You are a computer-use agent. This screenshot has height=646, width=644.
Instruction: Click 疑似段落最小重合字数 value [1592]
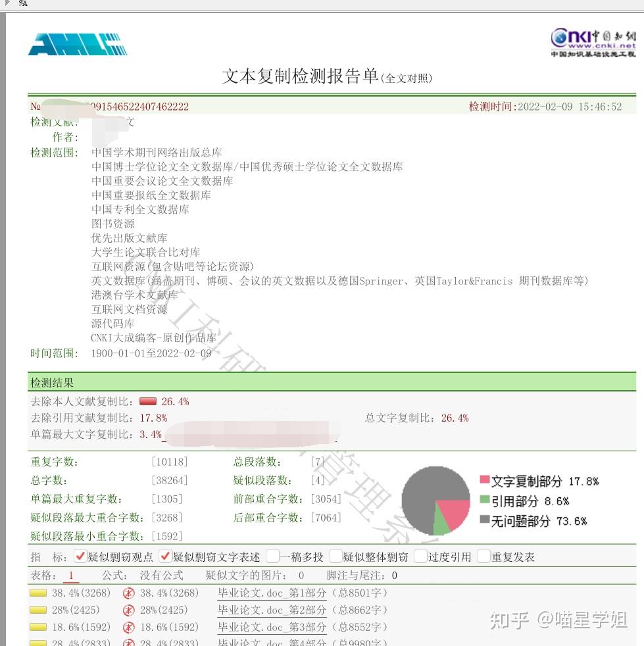tap(167, 536)
